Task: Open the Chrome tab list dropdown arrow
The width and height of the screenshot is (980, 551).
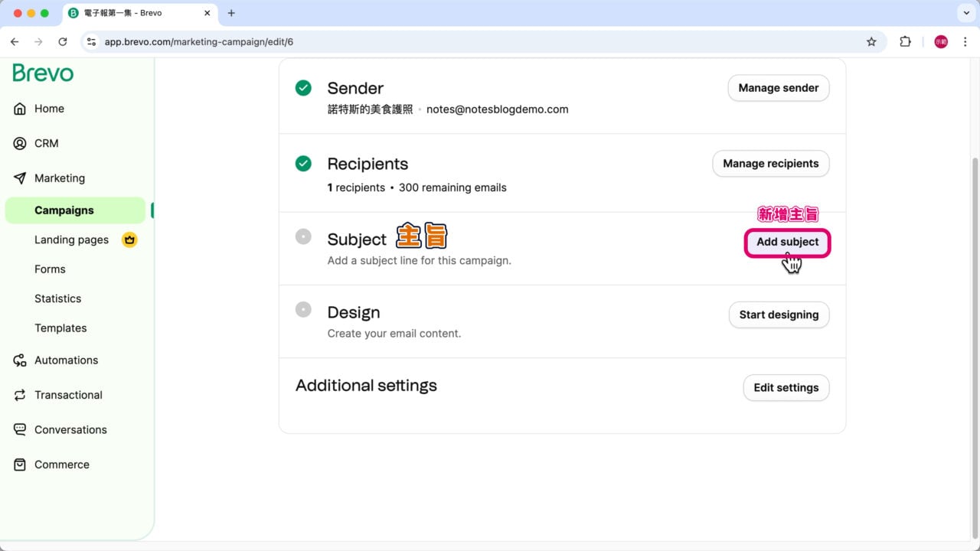Action: 965,13
